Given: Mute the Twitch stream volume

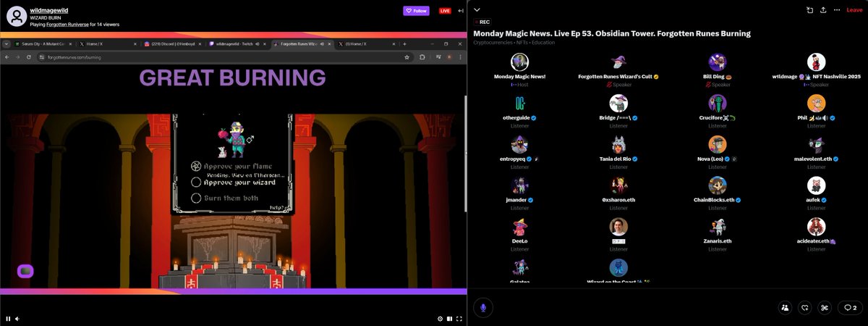Looking at the screenshot, I should [17, 319].
